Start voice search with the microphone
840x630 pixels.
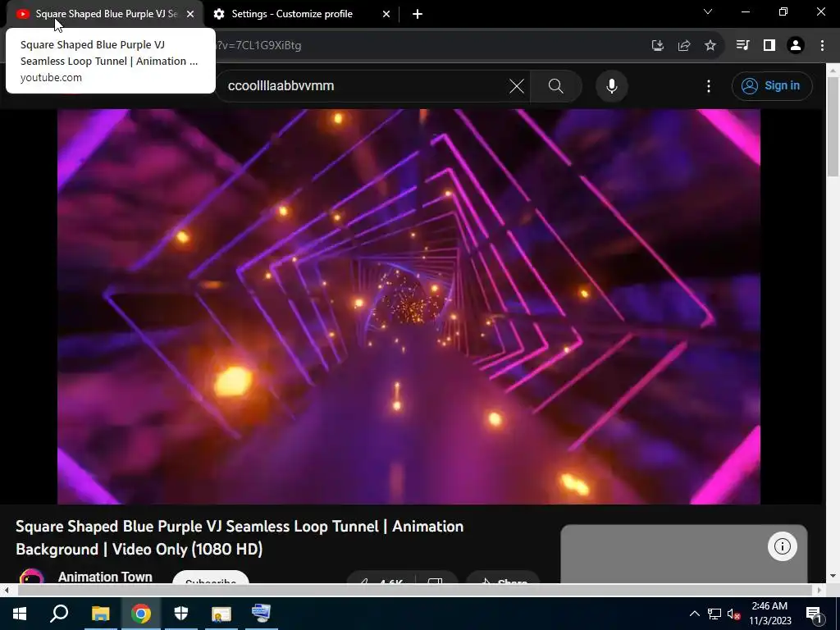pos(612,85)
